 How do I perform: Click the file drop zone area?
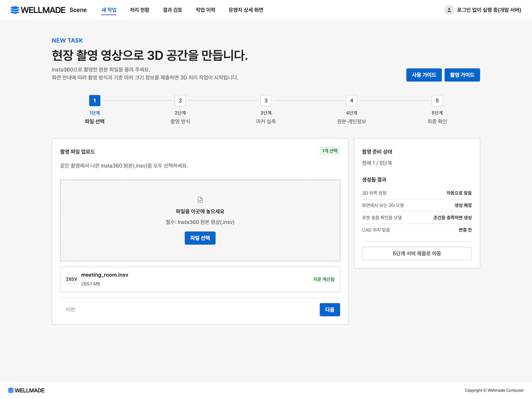tap(200, 220)
